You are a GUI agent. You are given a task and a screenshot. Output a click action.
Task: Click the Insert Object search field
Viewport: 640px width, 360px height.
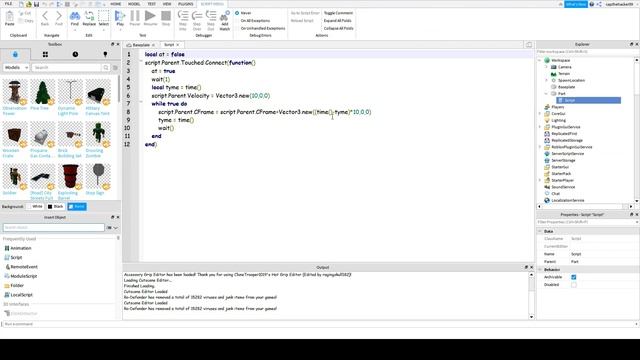(x=53, y=228)
